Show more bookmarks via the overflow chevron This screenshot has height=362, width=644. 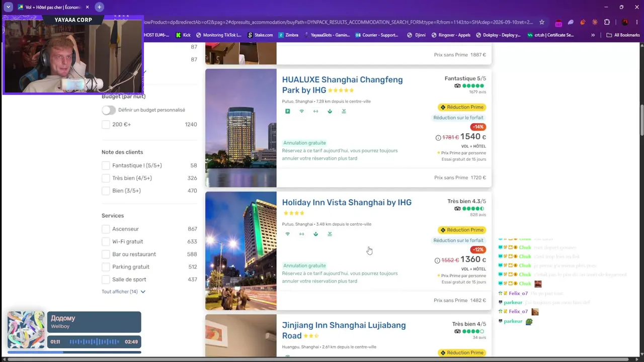pyautogui.click(x=593, y=35)
